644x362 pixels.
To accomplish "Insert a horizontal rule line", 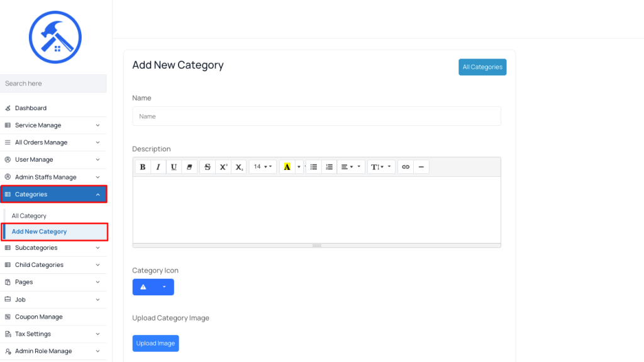I will point(421,167).
